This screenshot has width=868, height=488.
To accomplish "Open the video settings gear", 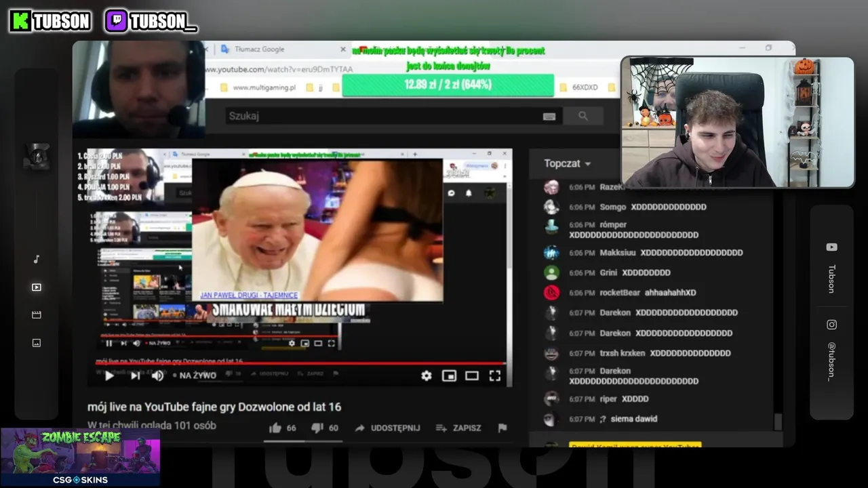I will coord(426,375).
